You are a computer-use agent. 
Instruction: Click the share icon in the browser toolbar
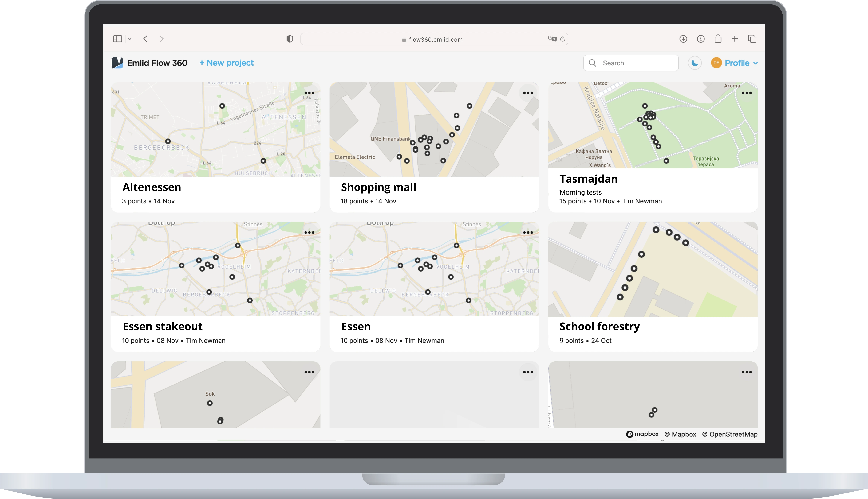[718, 39]
